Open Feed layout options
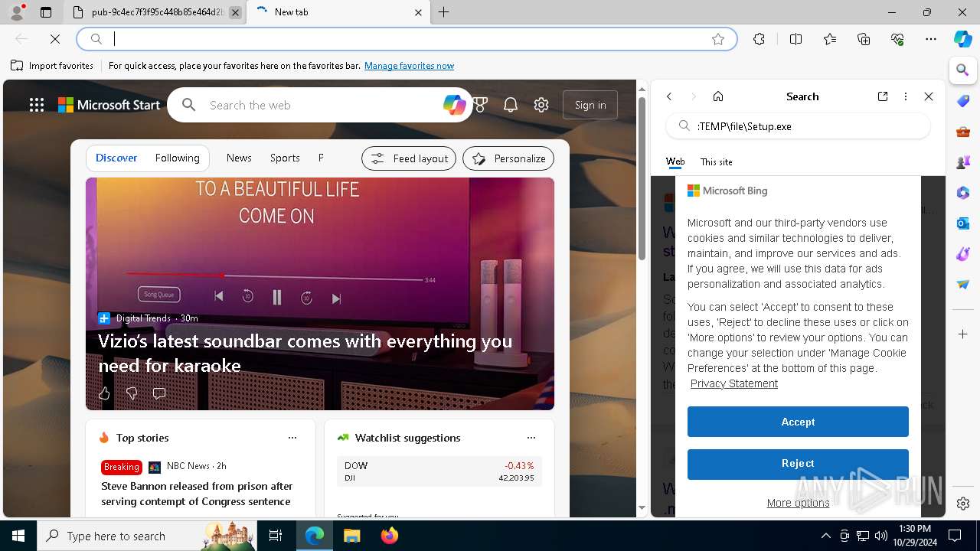The height and width of the screenshot is (551, 980). pyautogui.click(x=409, y=158)
